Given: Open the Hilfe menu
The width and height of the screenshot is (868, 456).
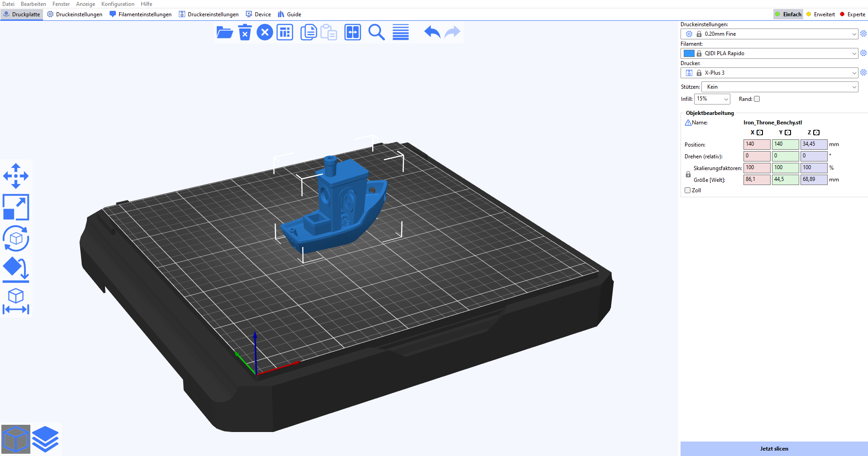Looking at the screenshot, I should [146, 4].
